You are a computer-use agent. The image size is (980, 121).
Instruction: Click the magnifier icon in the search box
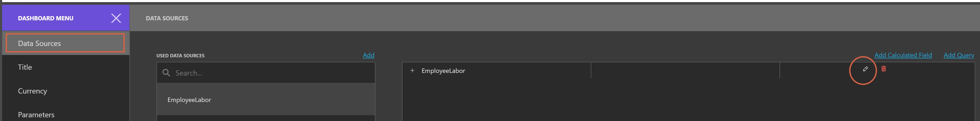point(166,73)
